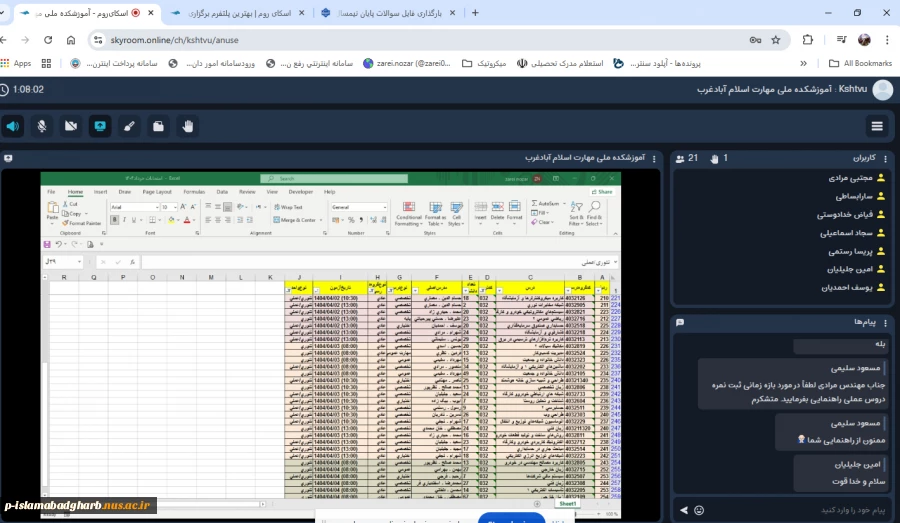
Task: Open the Apps bookmark shortcut
Action: tap(16, 64)
